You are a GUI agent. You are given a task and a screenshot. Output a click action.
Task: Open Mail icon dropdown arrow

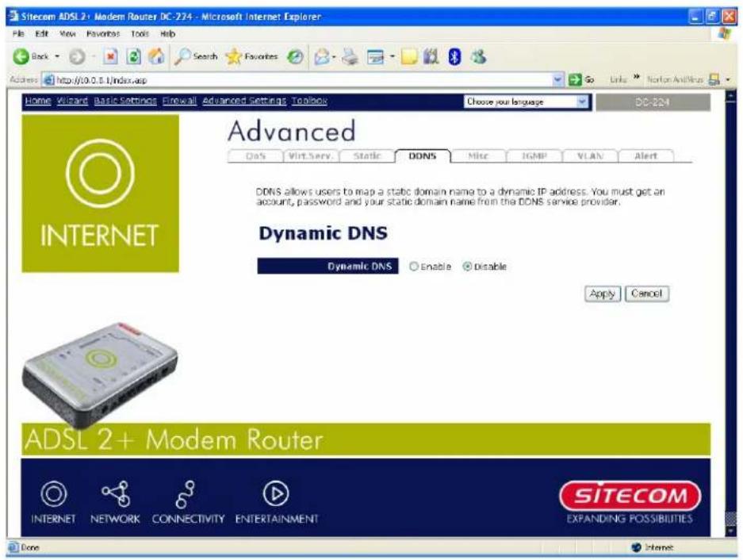tap(334, 57)
